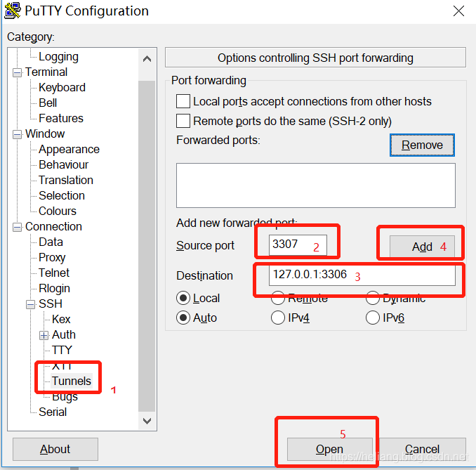Select Behaviour in category tree
Screen dimensions: 476x470
coord(63,165)
